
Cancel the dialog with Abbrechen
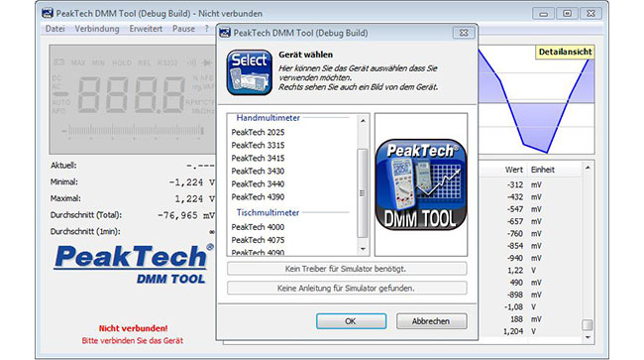tap(431, 321)
